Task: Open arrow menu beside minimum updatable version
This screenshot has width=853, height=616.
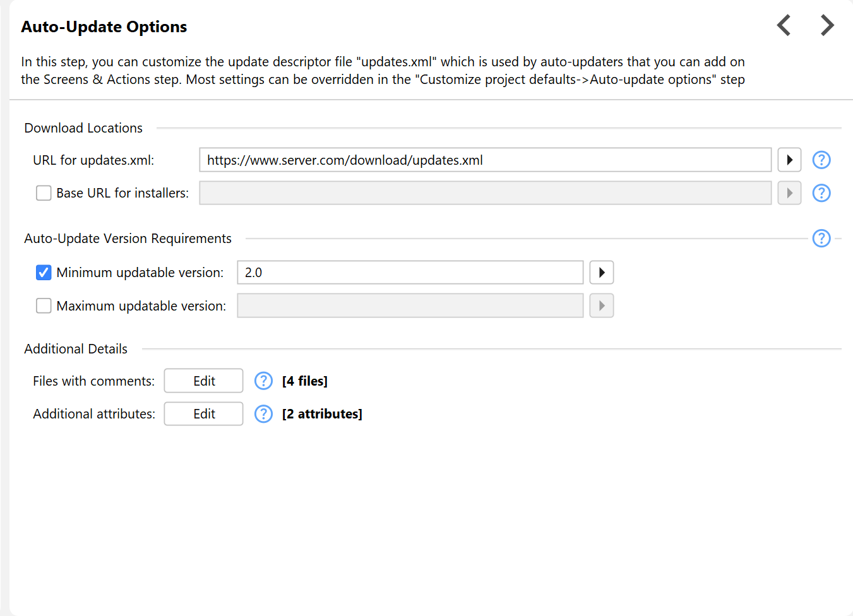Action: click(602, 273)
